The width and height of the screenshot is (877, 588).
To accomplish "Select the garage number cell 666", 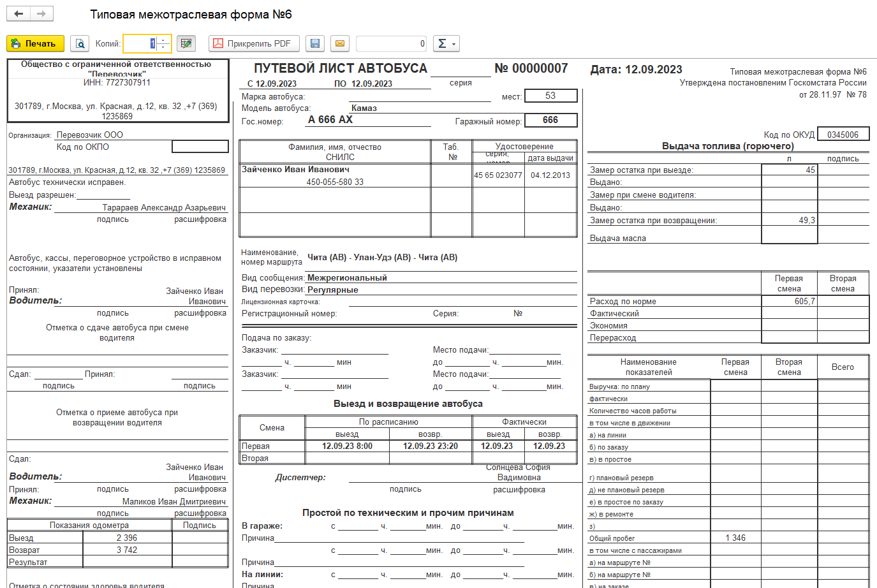I will pyautogui.click(x=550, y=120).
